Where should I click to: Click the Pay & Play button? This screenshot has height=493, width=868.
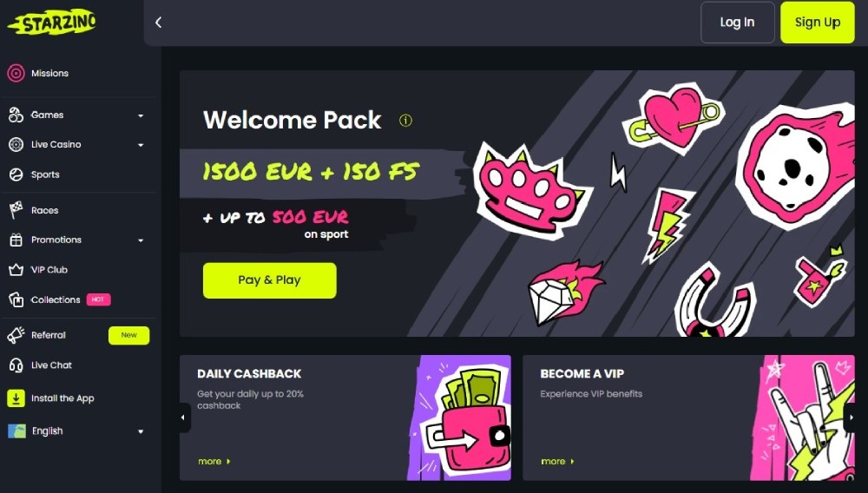click(270, 280)
